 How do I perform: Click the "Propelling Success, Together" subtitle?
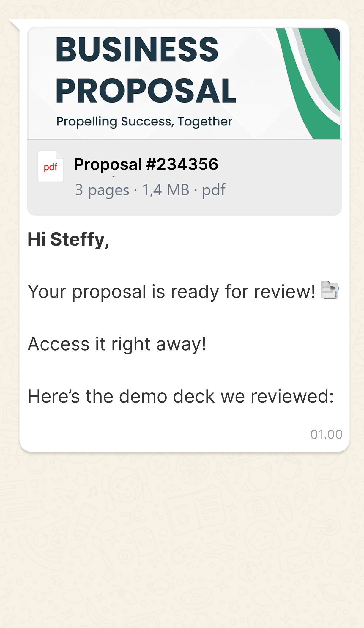click(144, 121)
